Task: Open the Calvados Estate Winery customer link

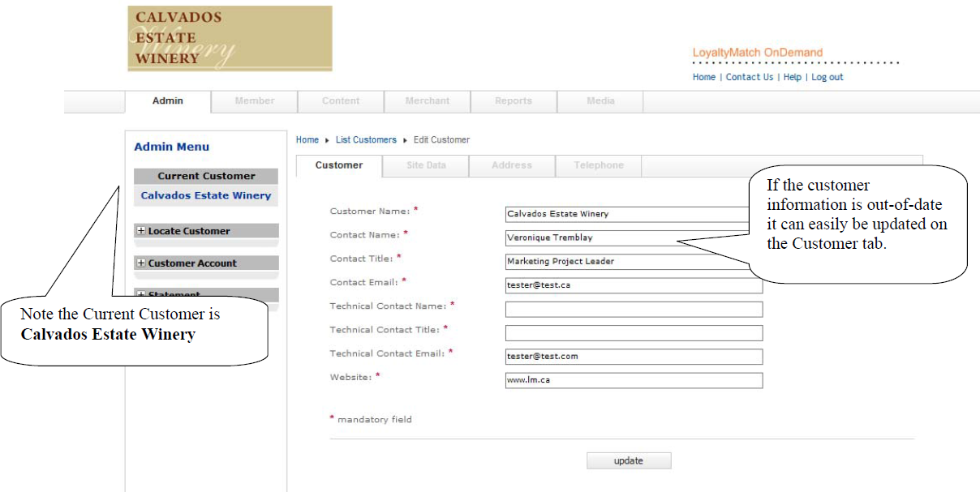Action: pos(205,195)
